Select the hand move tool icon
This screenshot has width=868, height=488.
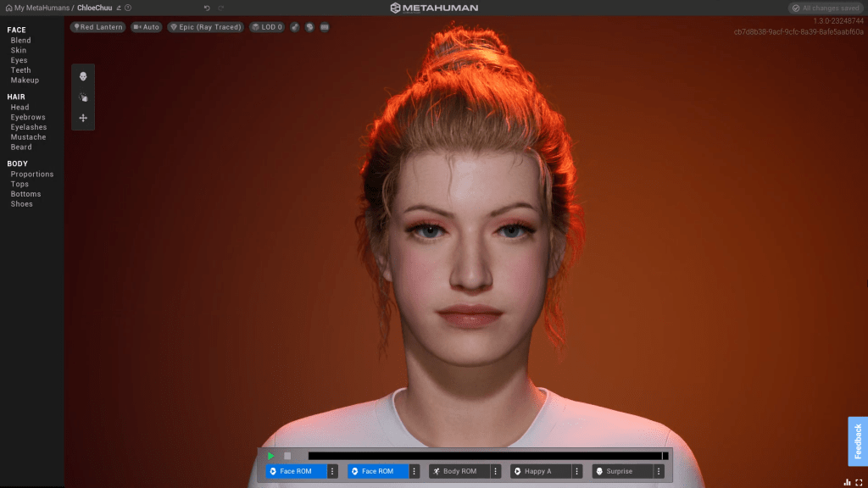pyautogui.click(x=83, y=97)
